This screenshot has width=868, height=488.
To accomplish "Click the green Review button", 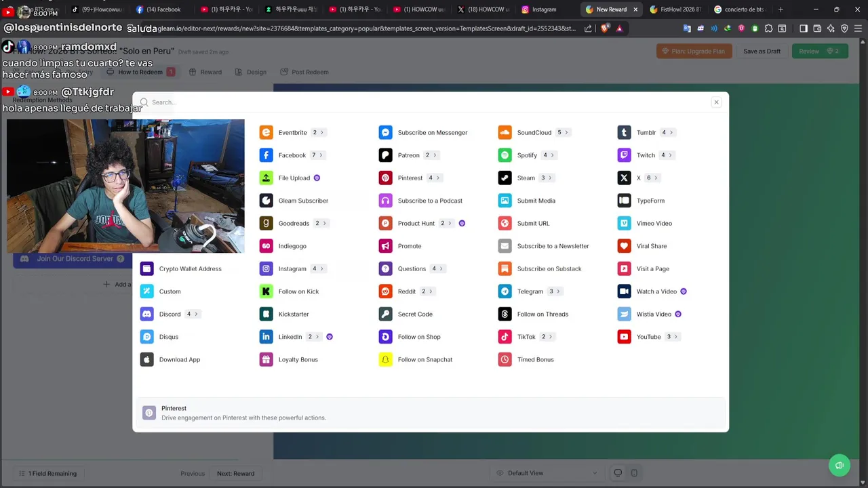I will tap(819, 52).
